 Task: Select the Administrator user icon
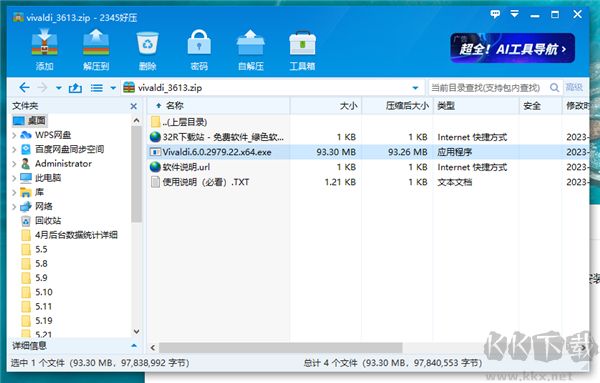click(26, 163)
